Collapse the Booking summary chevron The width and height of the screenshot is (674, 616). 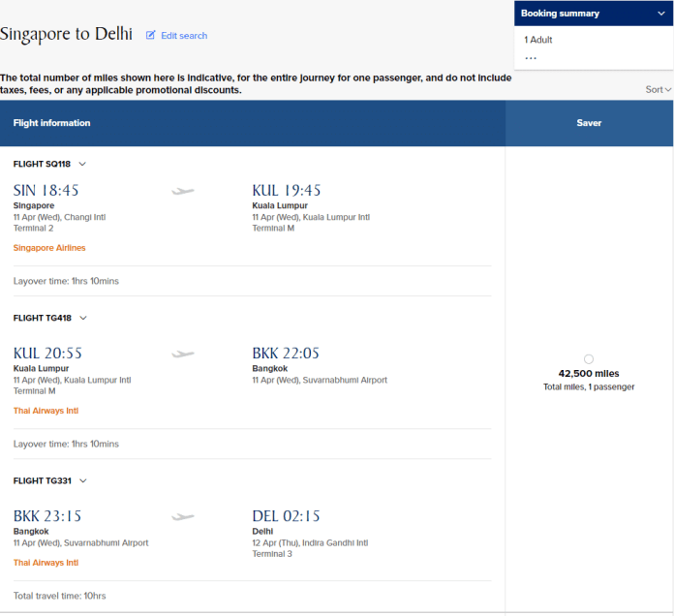(x=661, y=14)
